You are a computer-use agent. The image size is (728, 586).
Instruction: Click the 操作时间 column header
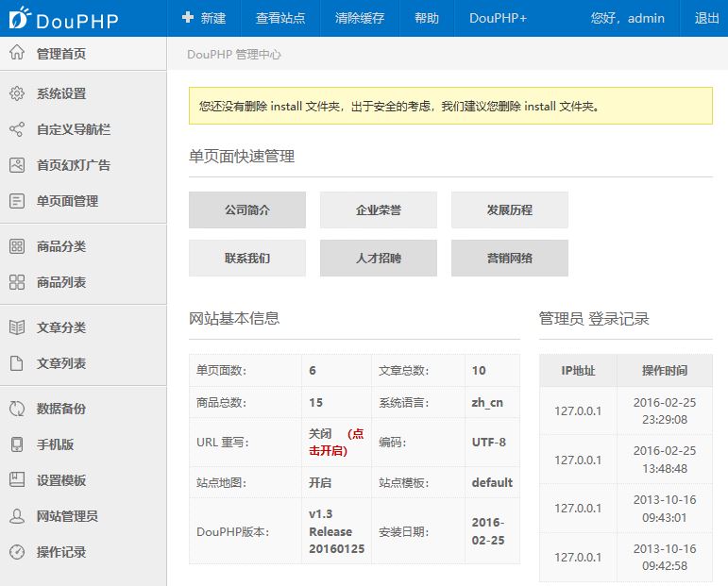point(665,370)
